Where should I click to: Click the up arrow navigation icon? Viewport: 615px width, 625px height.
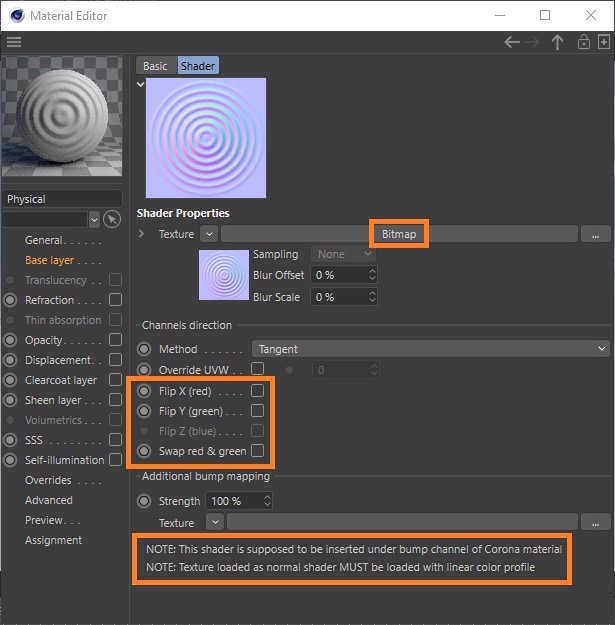pos(558,42)
